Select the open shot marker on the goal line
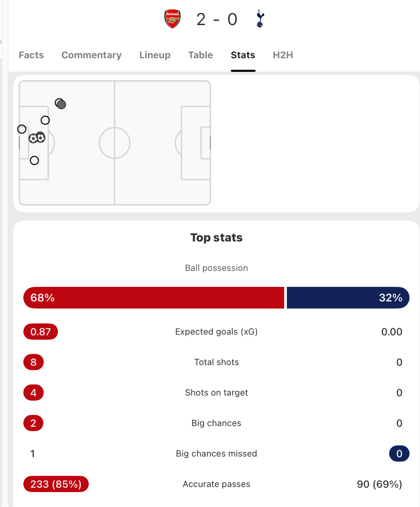Screen dimensions: 420x507 [22, 129]
